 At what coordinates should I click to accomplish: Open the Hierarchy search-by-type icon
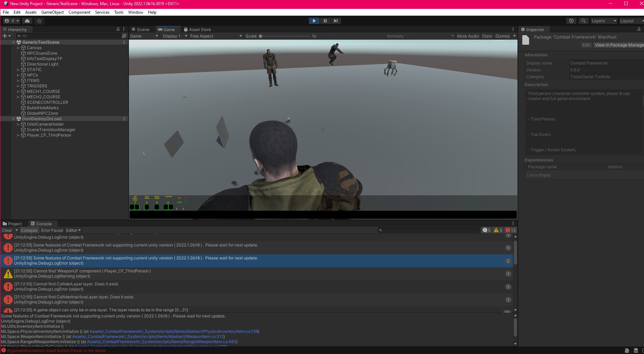tap(124, 36)
